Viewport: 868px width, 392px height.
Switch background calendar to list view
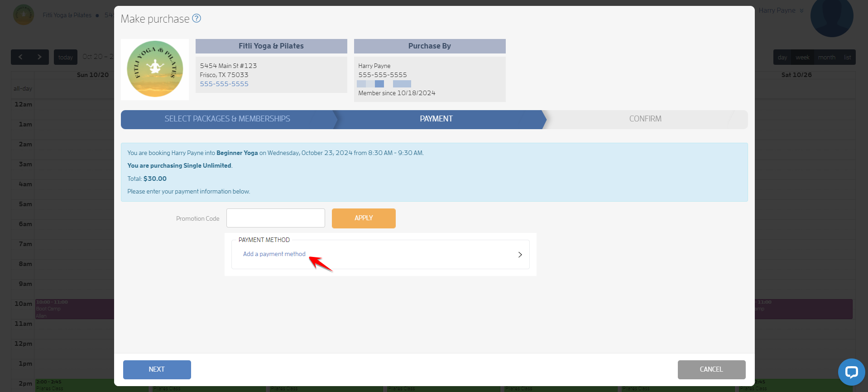[847, 57]
